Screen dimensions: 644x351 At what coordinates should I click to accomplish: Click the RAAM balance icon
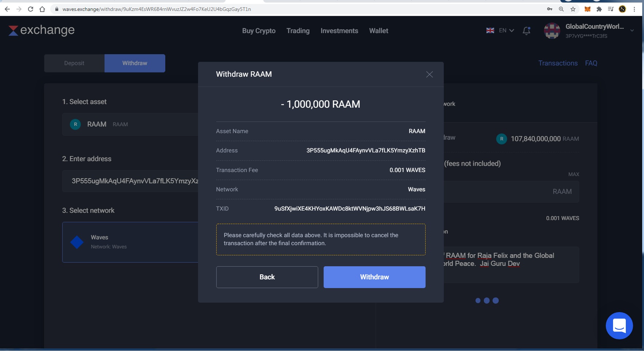502,139
